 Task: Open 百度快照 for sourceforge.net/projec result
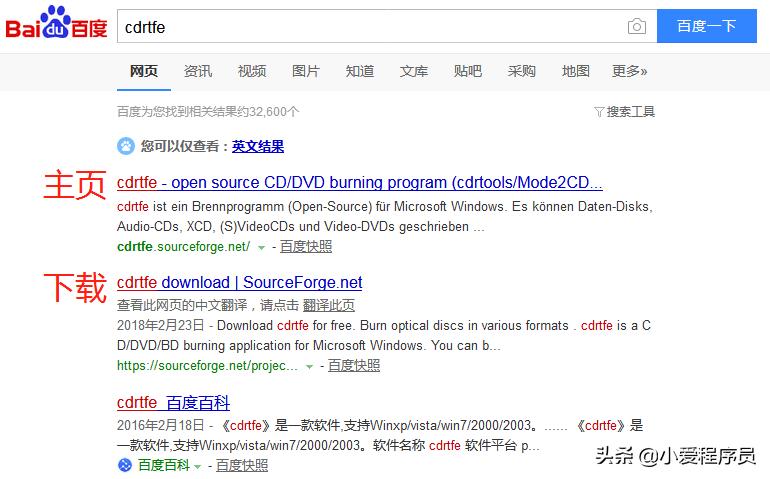[x=354, y=366]
